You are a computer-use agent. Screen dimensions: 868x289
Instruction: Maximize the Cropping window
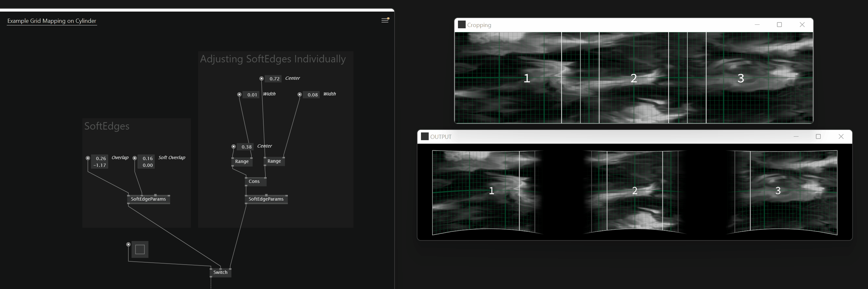[x=779, y=24]
